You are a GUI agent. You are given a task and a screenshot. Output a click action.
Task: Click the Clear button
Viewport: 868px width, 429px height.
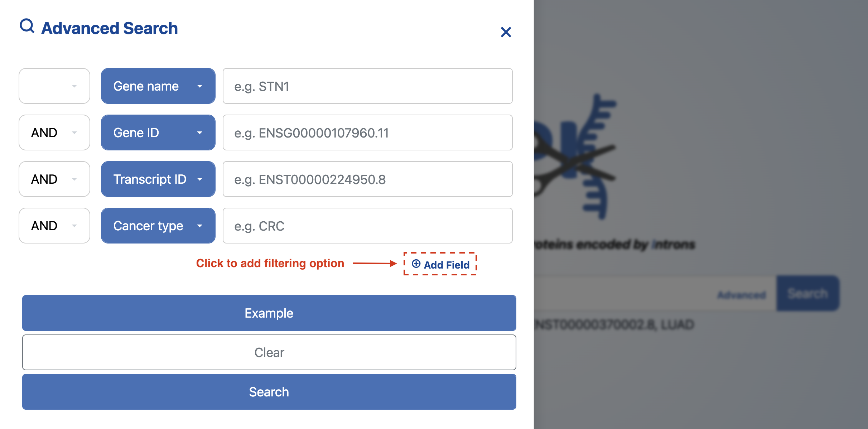tap(269, 352)
